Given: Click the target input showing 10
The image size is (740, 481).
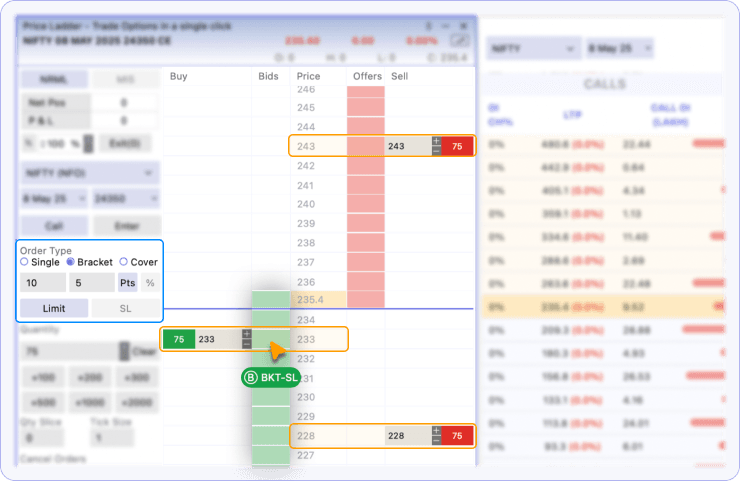Looking at the screenshot, I should 43,283.
